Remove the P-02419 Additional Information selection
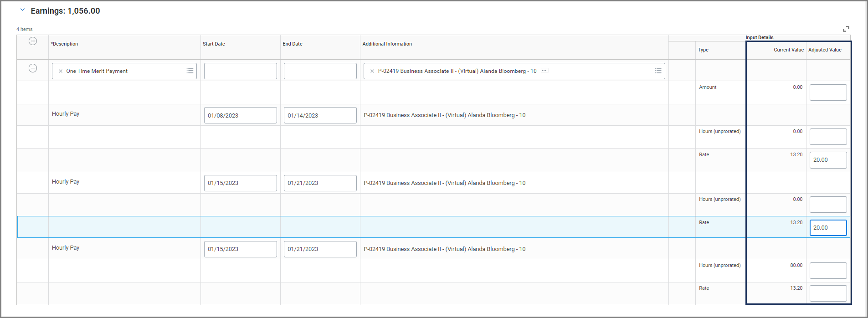The width and height of the screenshot is (868, 318). 372,71
